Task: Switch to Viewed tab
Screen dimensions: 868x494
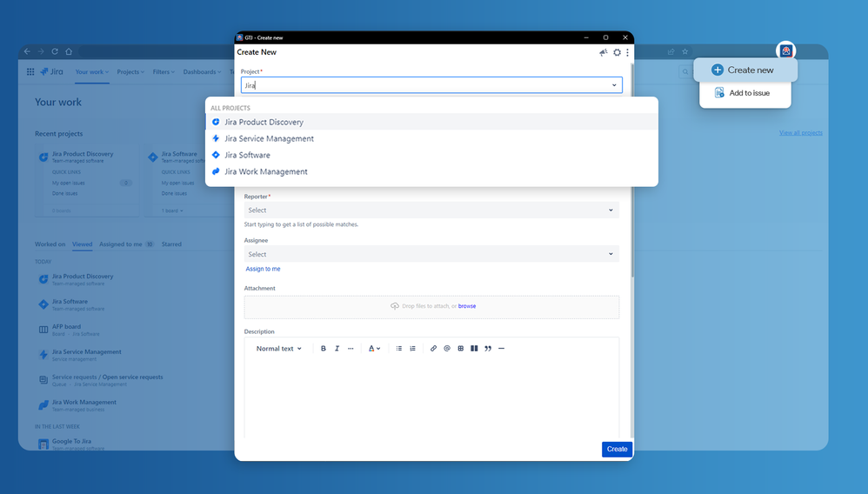Action: click(82, 244)
